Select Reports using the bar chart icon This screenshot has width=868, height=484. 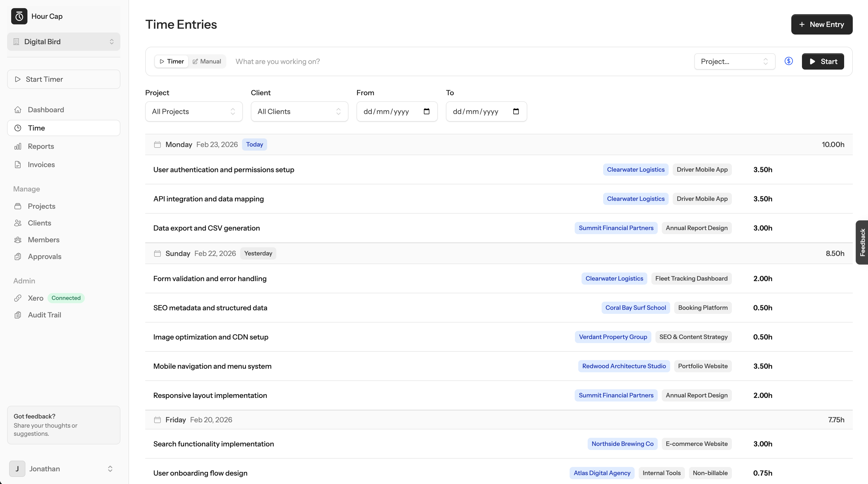pos(18,146)
